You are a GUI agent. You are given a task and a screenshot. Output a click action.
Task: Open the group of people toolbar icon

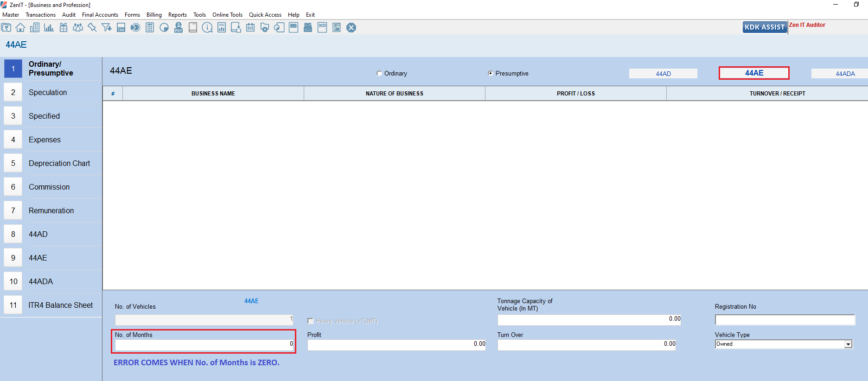78,28
